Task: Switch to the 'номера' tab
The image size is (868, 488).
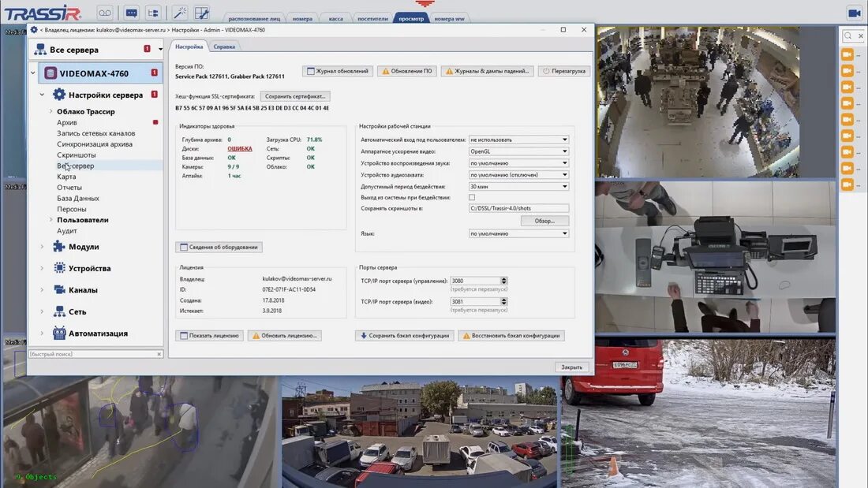Action: (x=302, y=19)
